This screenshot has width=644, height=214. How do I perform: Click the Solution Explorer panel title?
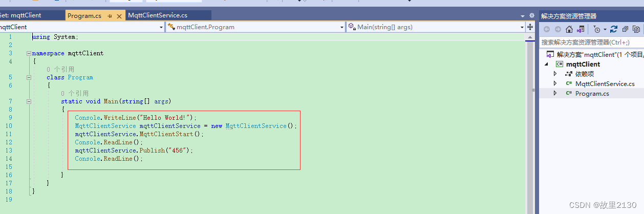pos(569,16)
